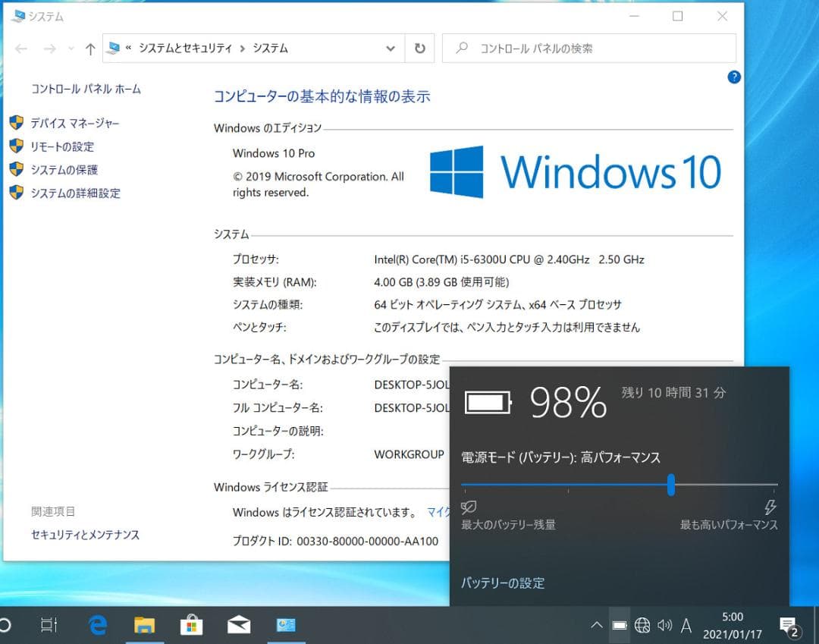Click the battery icon in the system tray
Viewport: 819px width, 644px height.
[x=620, y=625]
